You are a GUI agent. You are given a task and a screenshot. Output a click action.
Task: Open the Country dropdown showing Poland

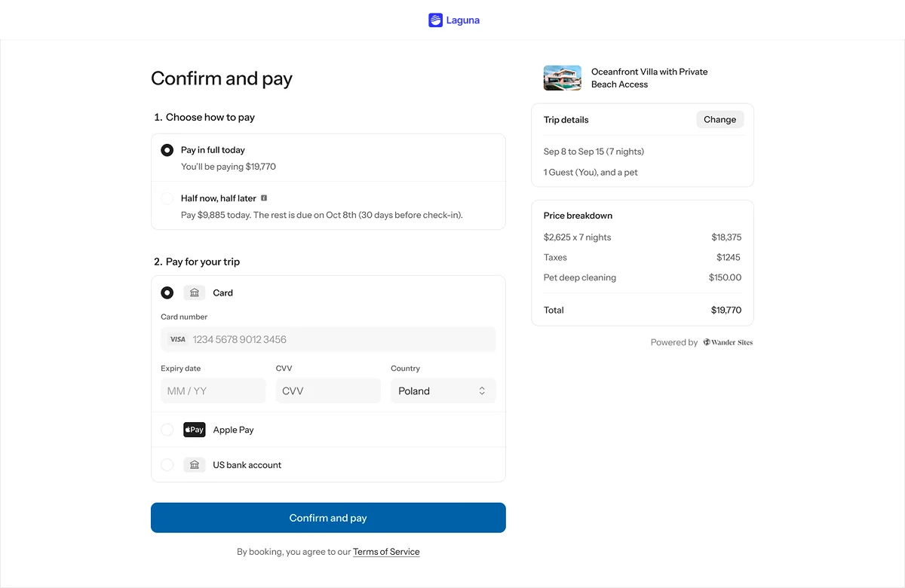[x=442, y=391]
